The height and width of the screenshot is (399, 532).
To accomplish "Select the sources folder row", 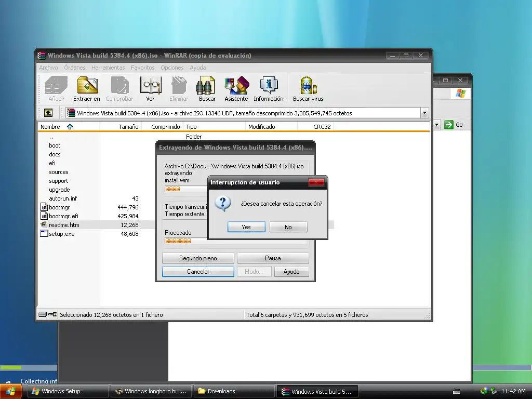I will click(x=58, y=172).
